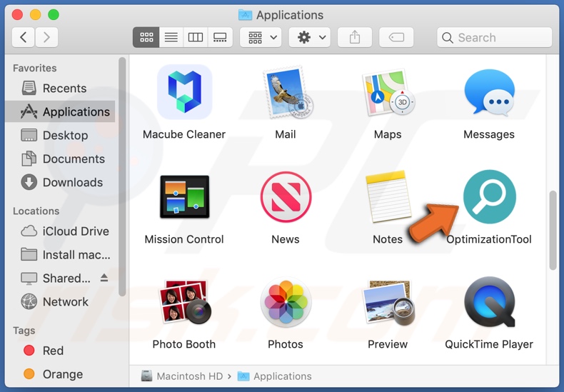This screenshot has width=564, height=392.
Task: Click the "Photo Booth" label text
Action: pos(184,345)
